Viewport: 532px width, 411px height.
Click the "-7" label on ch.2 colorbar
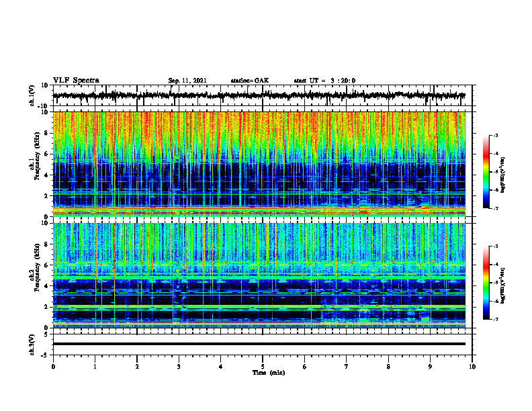pos(496,319)
